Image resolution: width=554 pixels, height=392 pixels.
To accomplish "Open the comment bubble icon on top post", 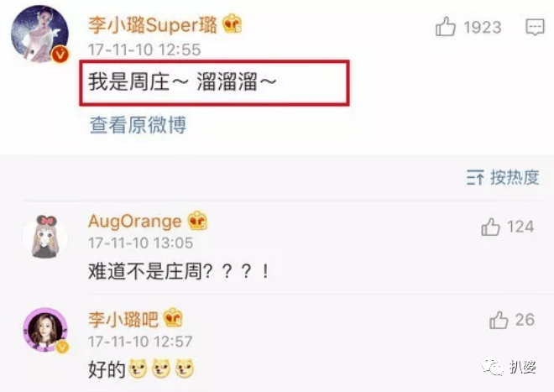I will click(536, 27).
